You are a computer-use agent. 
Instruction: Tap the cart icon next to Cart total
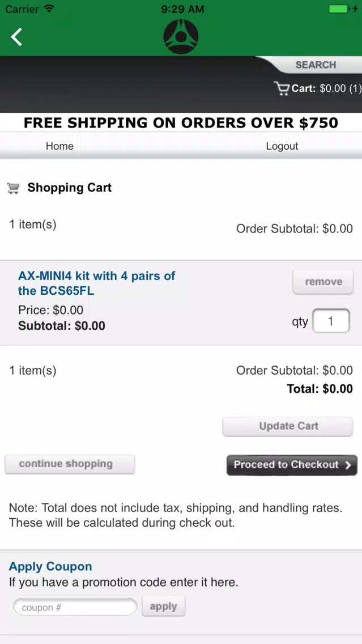click(x=282, y=88)
